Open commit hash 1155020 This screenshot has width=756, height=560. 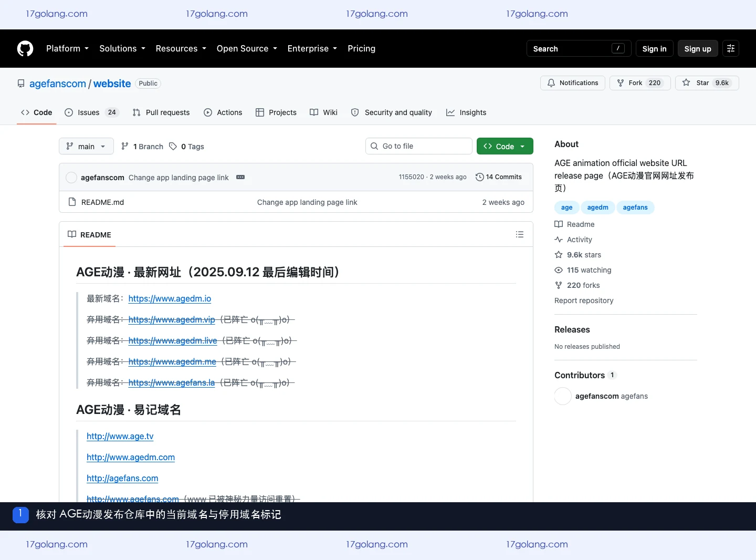tap(412, 177)
